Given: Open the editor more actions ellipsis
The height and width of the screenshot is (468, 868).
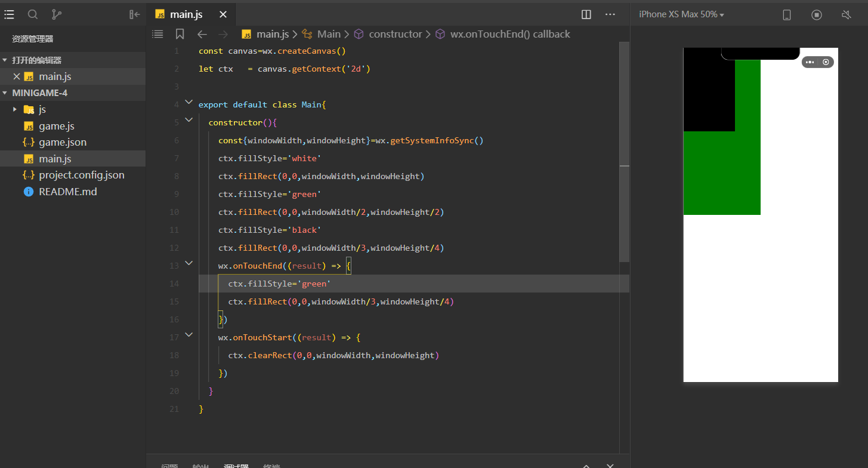Looking at the screenshot, I should pos(610,14).
